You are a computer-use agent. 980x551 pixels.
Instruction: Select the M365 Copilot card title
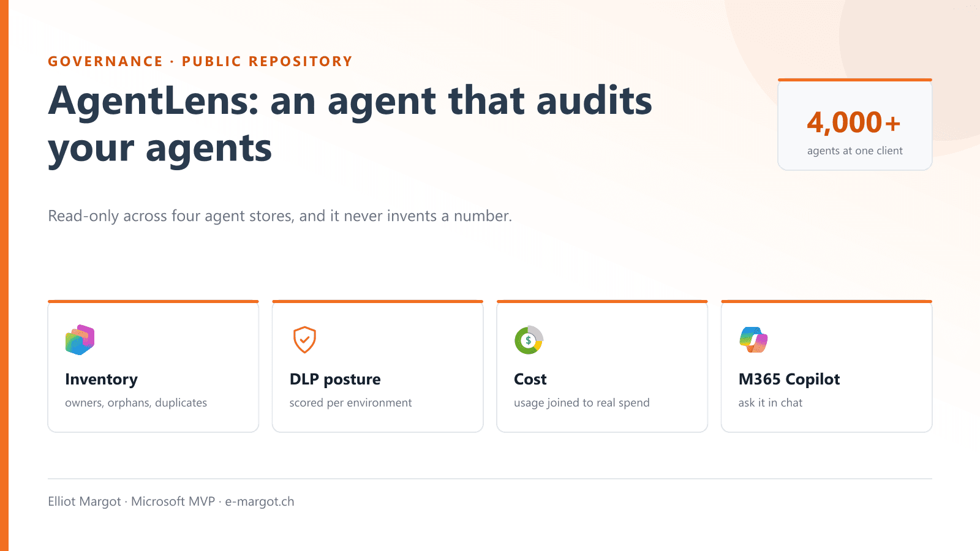[789, 380]
